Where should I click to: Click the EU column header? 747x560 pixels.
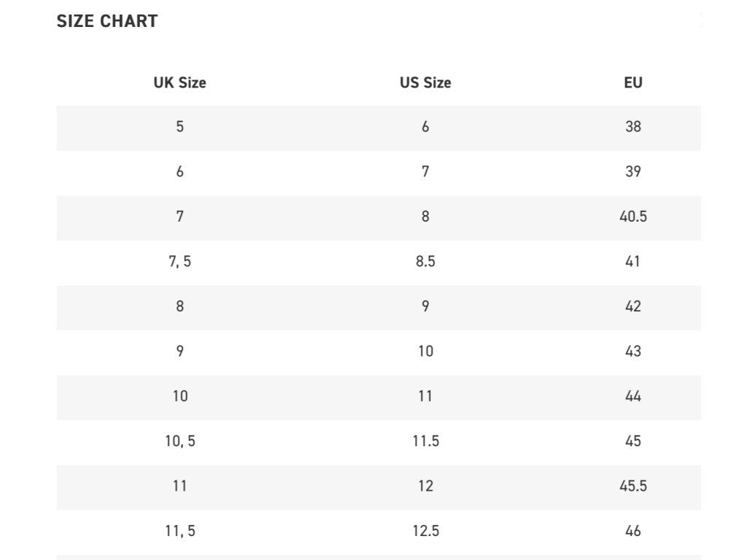tap(633, 82)
